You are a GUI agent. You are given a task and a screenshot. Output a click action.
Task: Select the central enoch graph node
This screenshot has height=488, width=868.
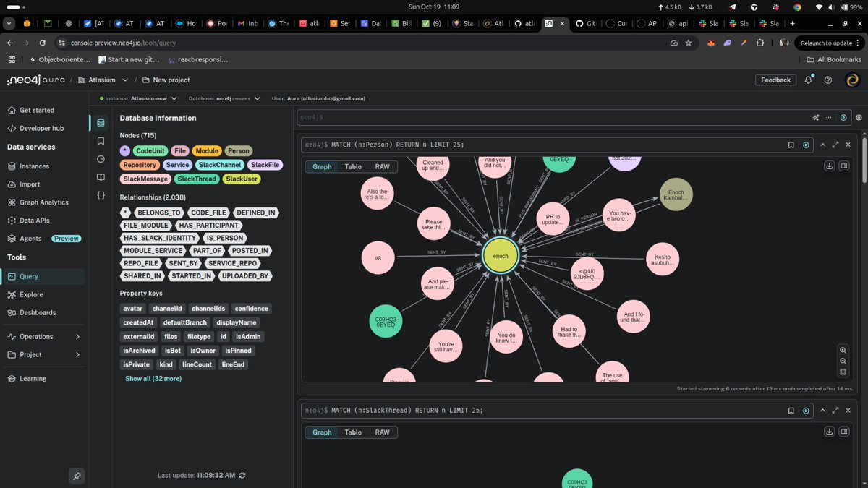tap(501, 257)
